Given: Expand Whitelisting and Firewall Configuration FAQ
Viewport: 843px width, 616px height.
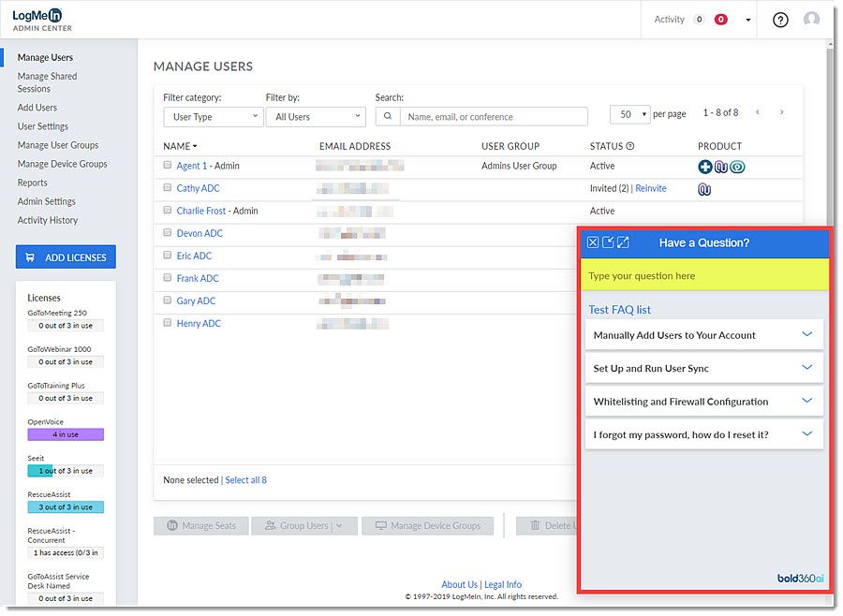Looking at the screenshot, I should [703, 402].
